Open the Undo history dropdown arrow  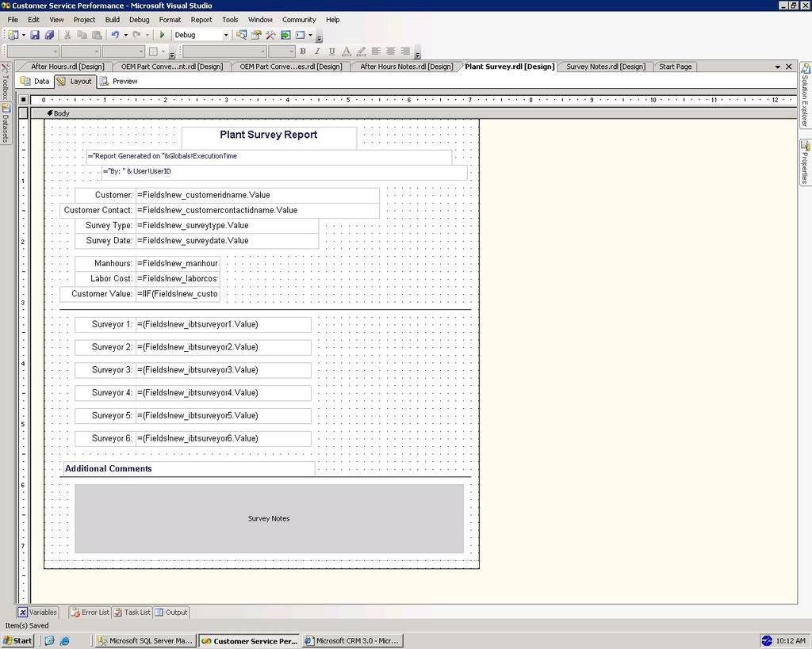coord(126,35)
